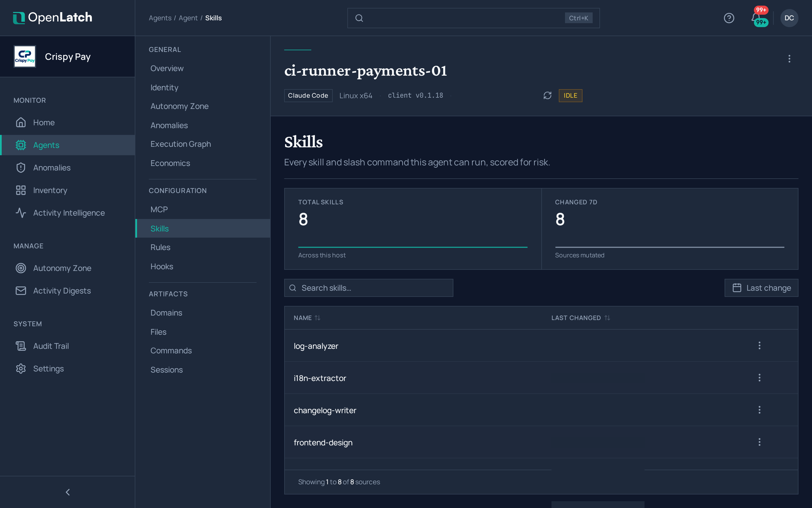
Task: Open the notifications bell
Action: click(x=756, y=18)
